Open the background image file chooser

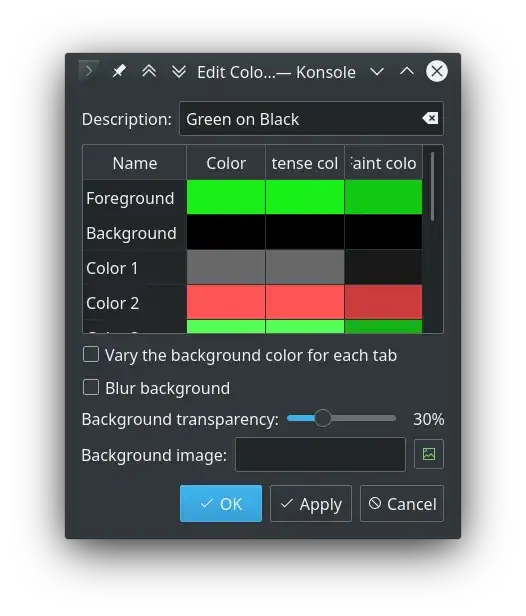point(429,454)
